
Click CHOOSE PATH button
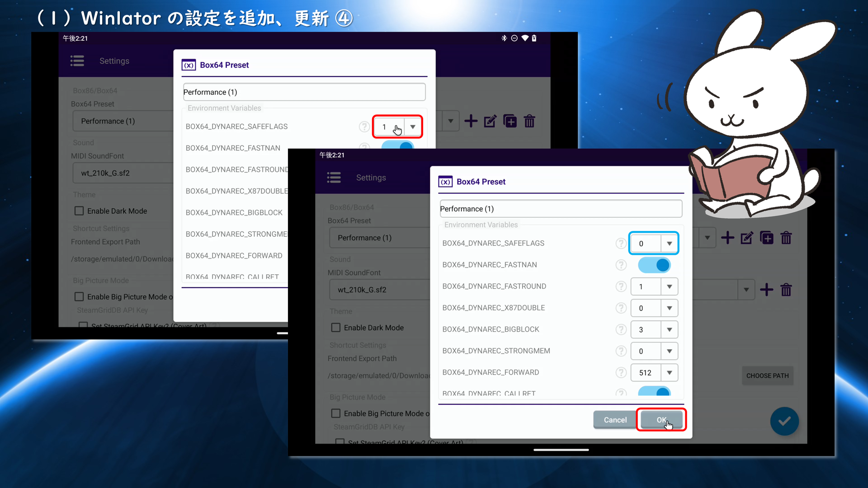pos(767,375)
